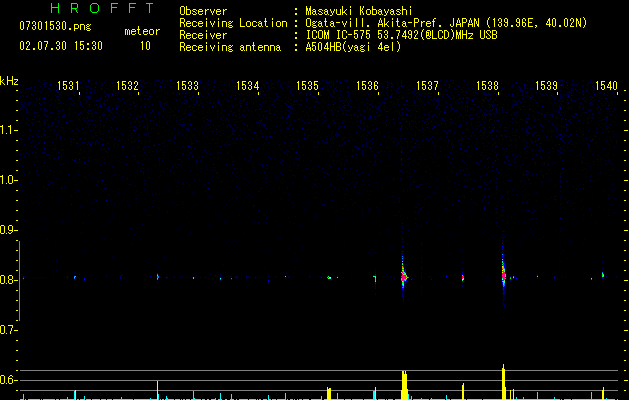Click the date stamp 02.07.30 15:30

click(61, 46)
